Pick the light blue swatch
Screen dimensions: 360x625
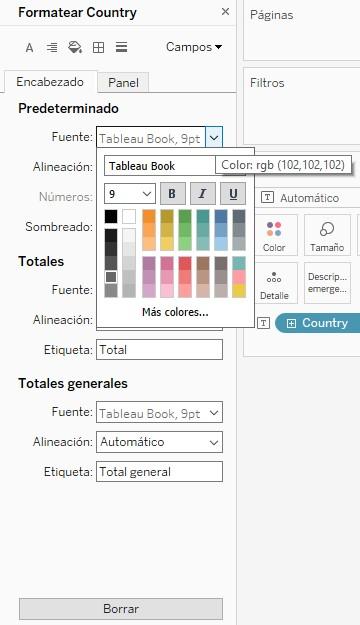pos(221,243)
